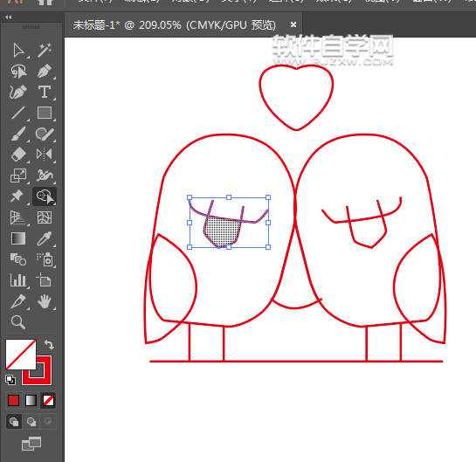
Task: Collapse the toolbar with double-arrow
Action: click(x=8, y=17)
